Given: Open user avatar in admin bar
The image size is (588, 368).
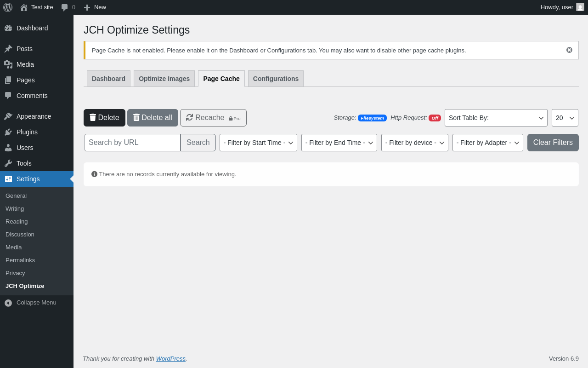Looking at the screenshot, I should [580, 7].
